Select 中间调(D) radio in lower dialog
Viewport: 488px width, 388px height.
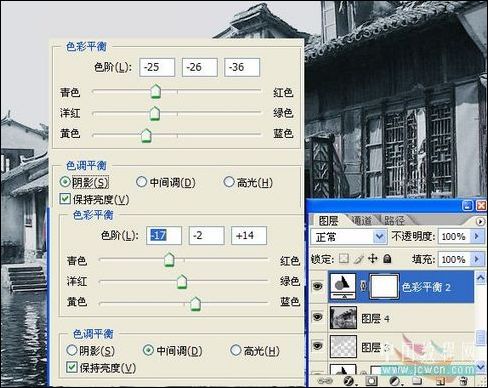coord(148,350)
